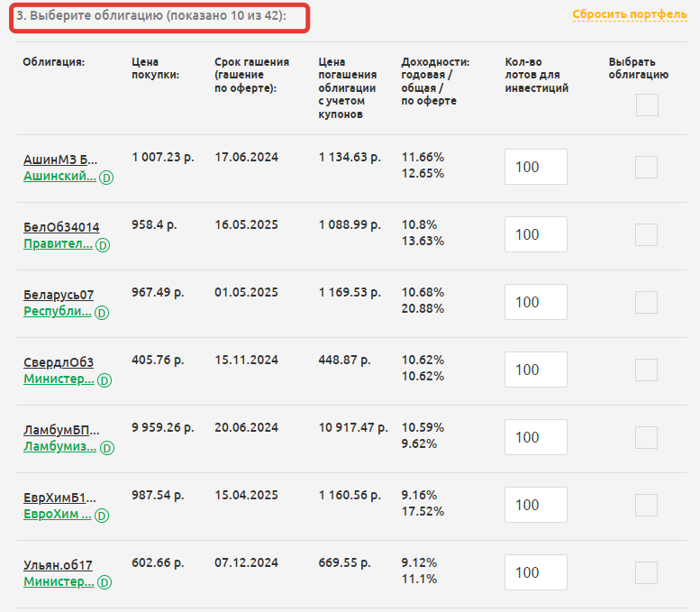
Task: Select the Беларусь07 bond checkbox
Action: click(646, 302)
